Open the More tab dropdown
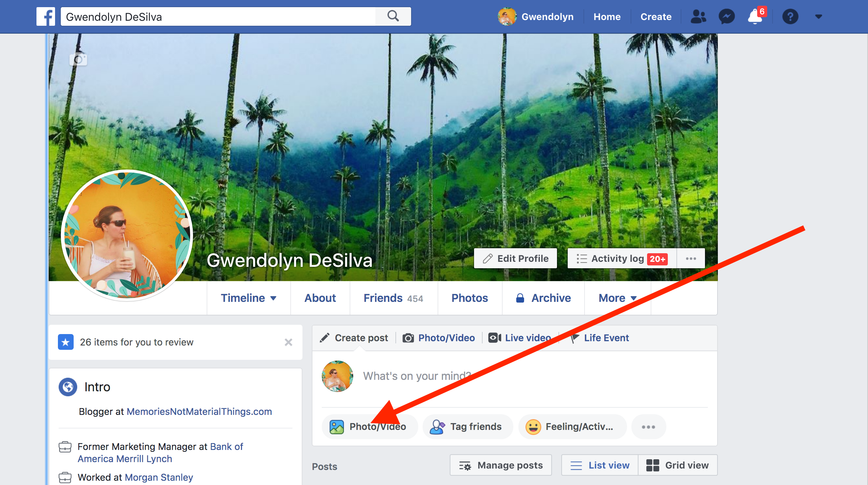 617,298
